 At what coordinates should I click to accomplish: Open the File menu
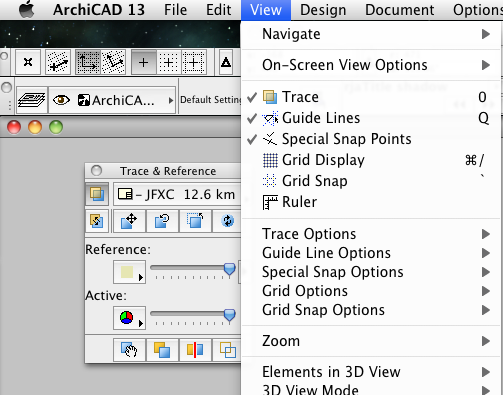coord(175,10)
